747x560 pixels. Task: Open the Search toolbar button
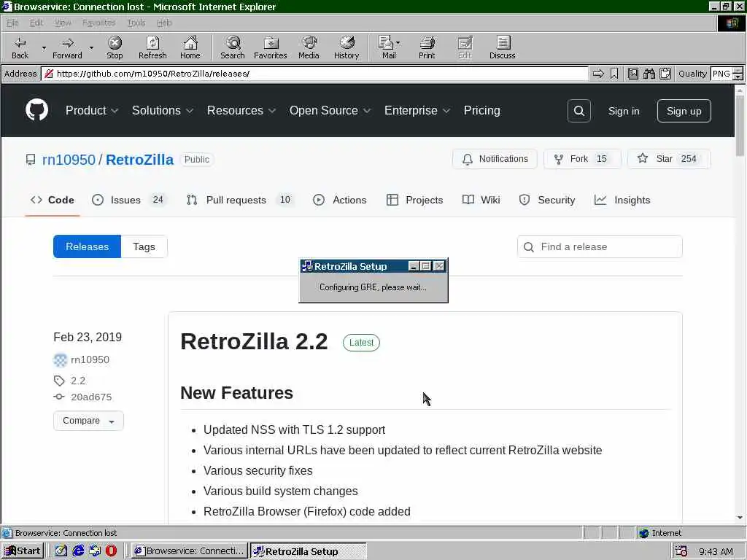tap(233, 47)
